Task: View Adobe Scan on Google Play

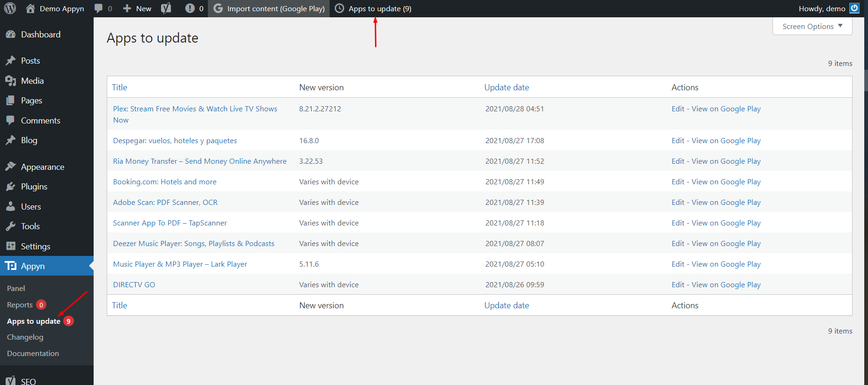Action: tap(726, 203)
